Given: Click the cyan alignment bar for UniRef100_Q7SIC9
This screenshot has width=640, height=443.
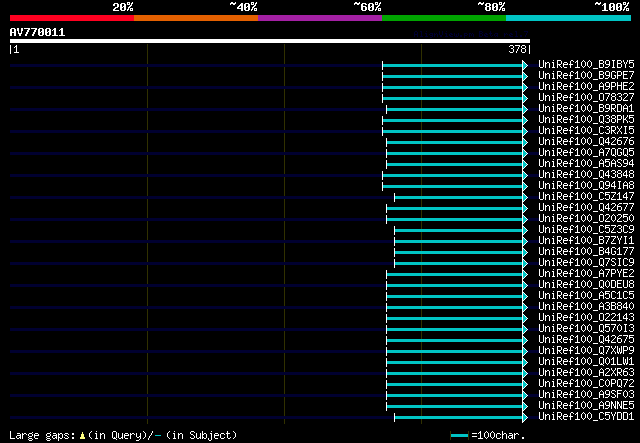Looking at the screenshot, I should point(461,264).
